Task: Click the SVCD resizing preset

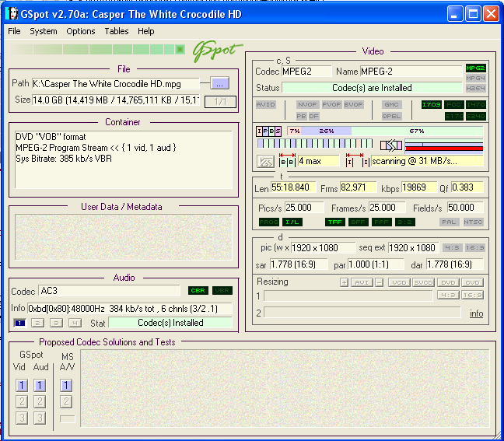Action: pyautogui.click(x=423, y=283)
